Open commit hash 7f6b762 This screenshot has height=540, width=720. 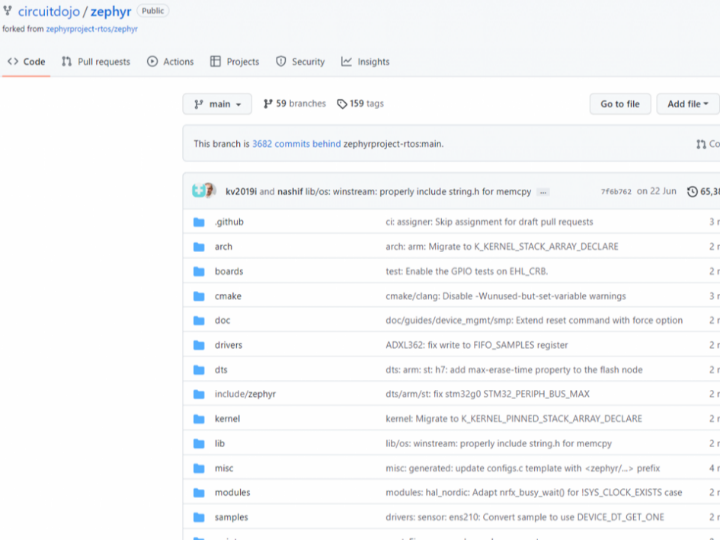click(616, 192)
